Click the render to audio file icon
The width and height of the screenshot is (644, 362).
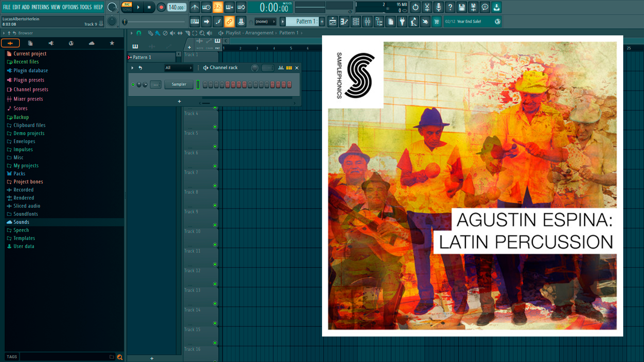(x=473, y=7)
